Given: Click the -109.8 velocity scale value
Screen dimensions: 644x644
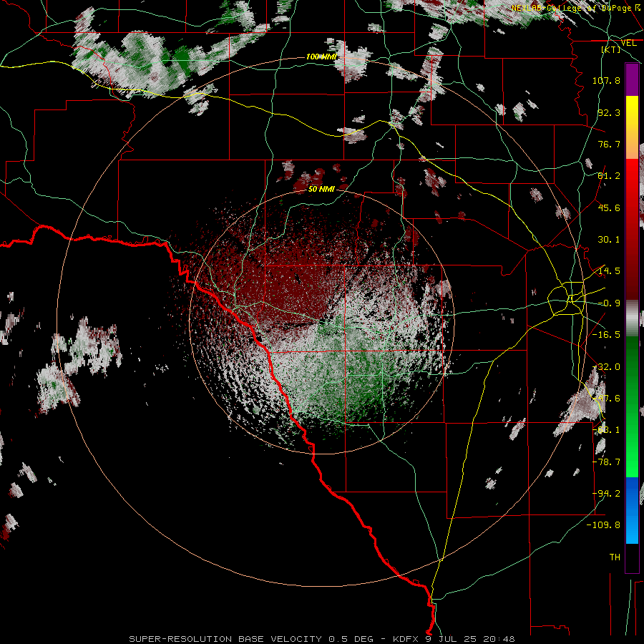Looking at the screenshot, I should [x=603, y=525].
